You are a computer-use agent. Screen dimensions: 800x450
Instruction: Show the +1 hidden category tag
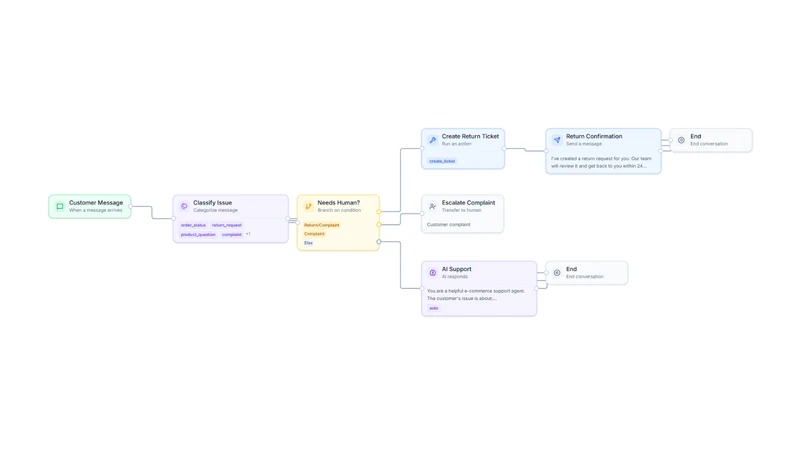coord(248,234)
